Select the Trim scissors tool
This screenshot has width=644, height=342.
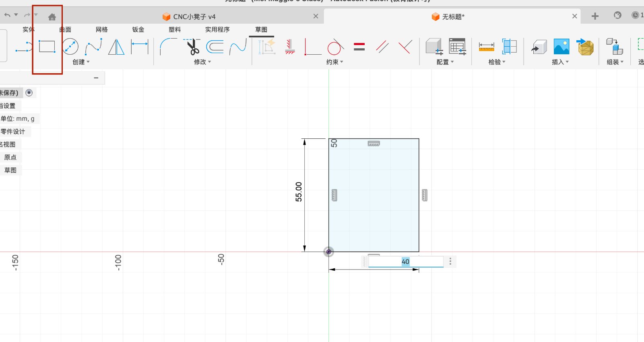click(x=192, y=47)
